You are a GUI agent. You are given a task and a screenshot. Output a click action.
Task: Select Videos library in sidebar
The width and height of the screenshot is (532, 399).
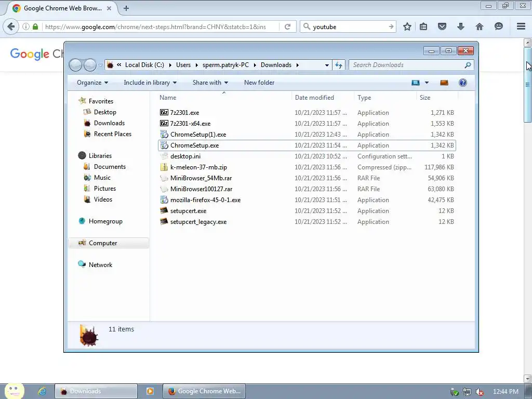point(103,199)
